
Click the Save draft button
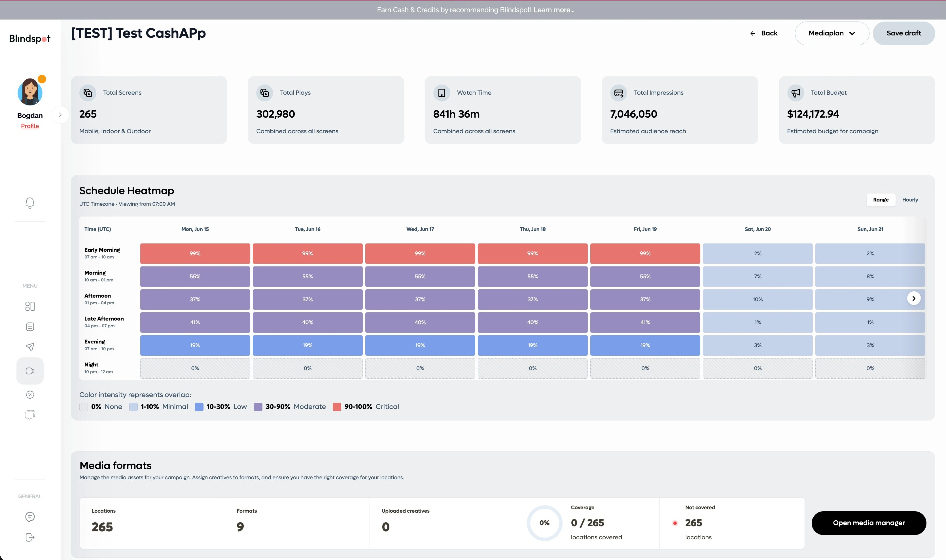pyautogui.click(x=904, y=33)
